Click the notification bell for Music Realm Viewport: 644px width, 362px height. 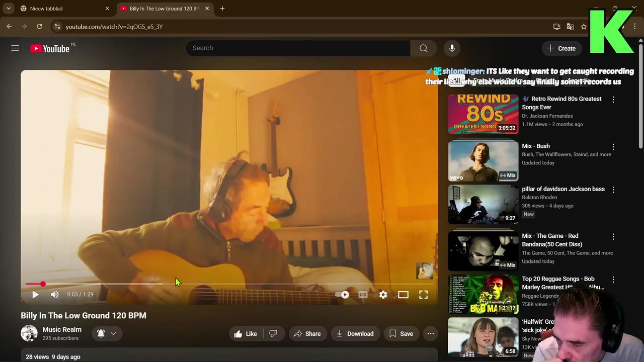pyautogui.click(x=101, y=333)
